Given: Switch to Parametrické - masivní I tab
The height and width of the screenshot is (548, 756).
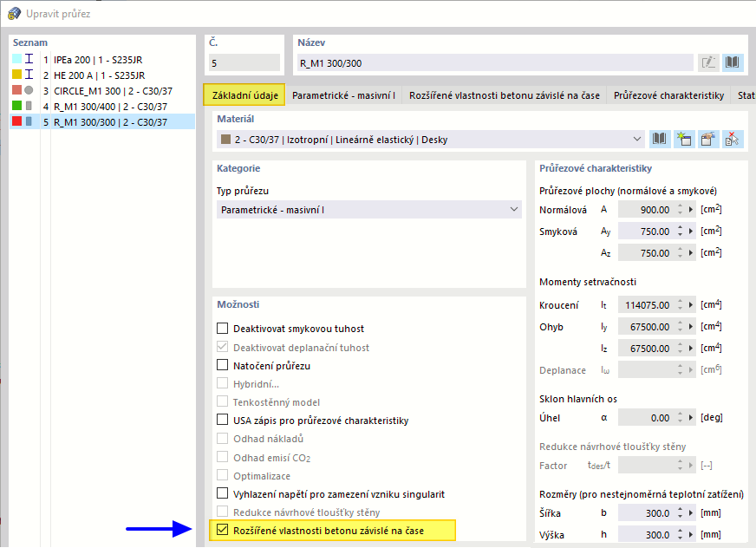Looking at the screenshot, I should tap(343, 95).
